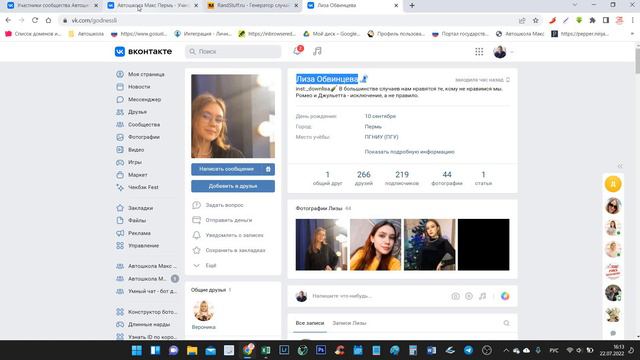
Task: Bookmark this page in Chrome star icon
Action: [x=536, y=20]
